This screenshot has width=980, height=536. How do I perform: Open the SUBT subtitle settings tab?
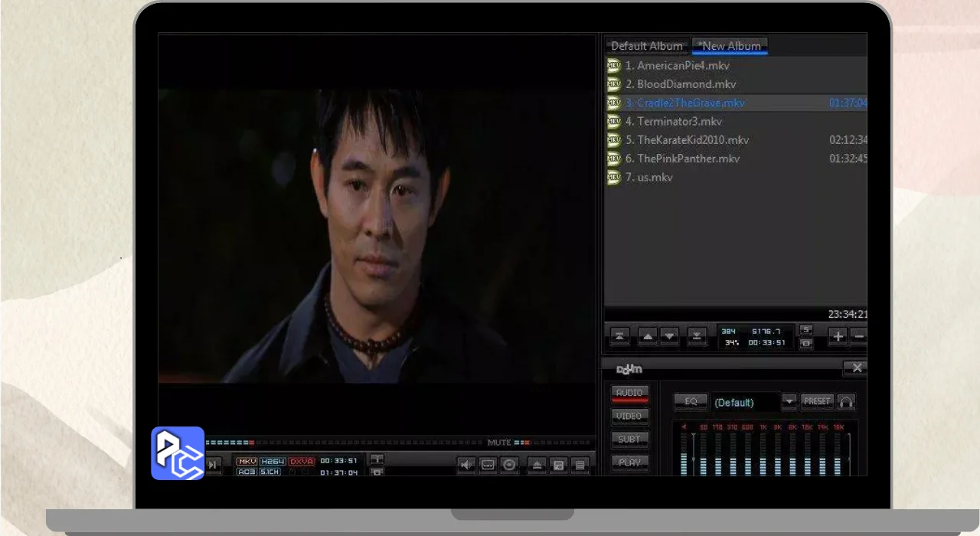tap(629, 440)
